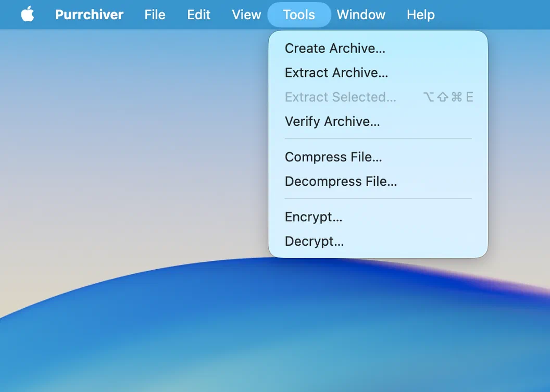Select Compress File… from Tools
The width and height of the screenshot is (550, 392).
[378, 157]
